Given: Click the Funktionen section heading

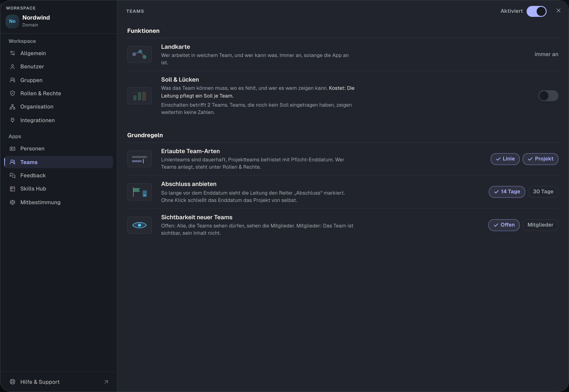Looking at the screenshot, I should pos(143,31).
